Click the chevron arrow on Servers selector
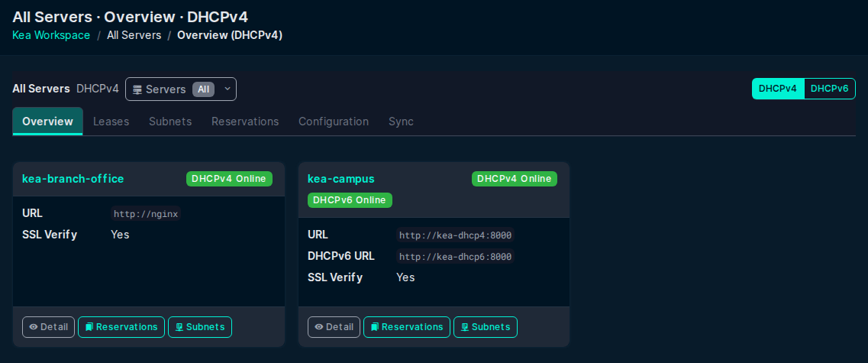Viewport: 868px width, 363px height. click(x=227, y=89)
